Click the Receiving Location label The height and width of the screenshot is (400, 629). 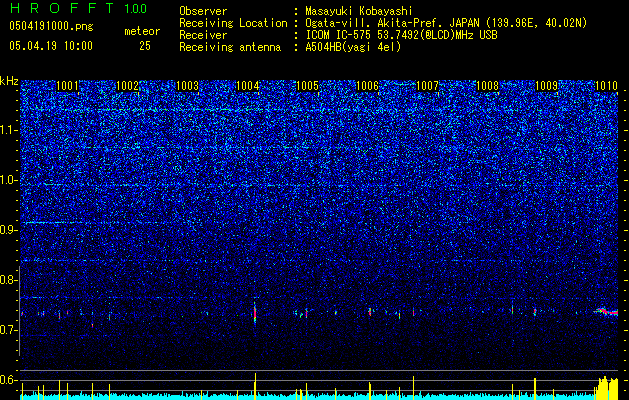point(233,23)
